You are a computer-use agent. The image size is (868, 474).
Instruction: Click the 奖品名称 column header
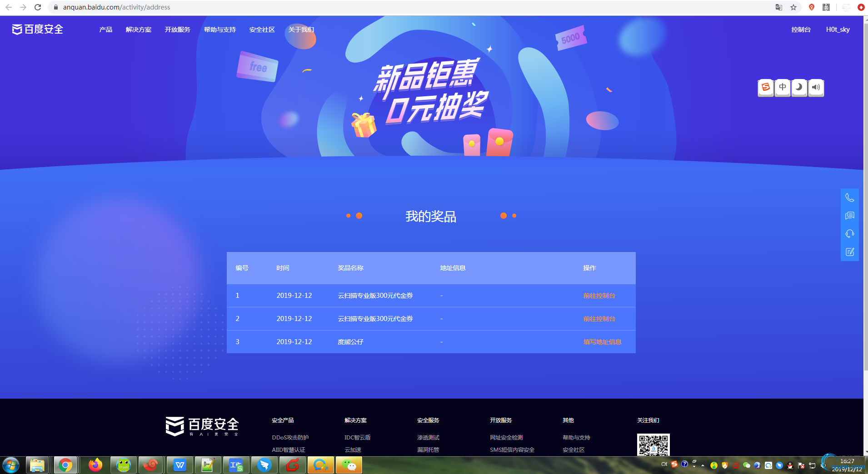350,268
